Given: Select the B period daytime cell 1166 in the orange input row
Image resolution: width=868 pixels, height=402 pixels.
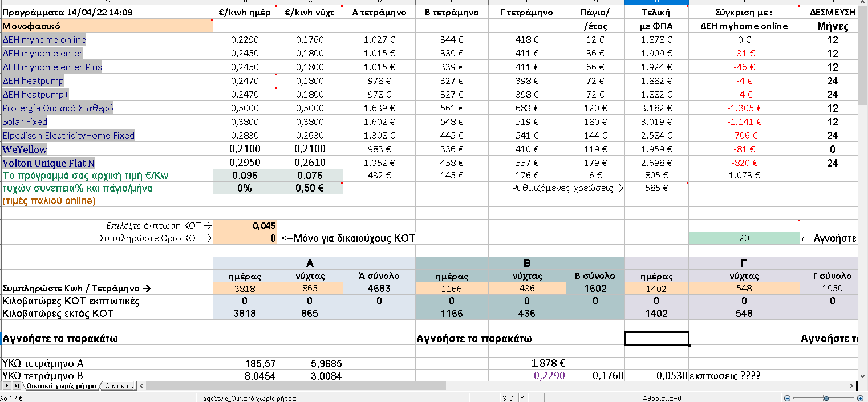Looking at the screenshot, I should [x=452, y=289].
